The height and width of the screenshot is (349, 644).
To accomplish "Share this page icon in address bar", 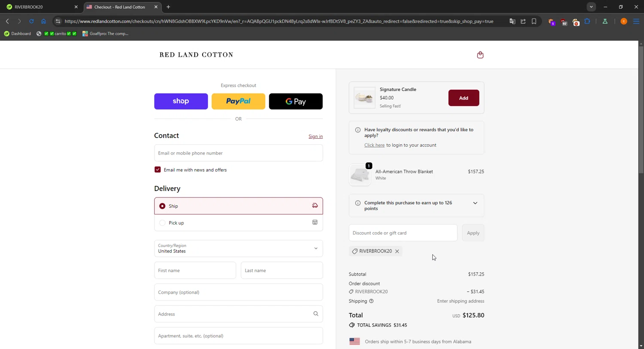I will click(x=523, y=21).
